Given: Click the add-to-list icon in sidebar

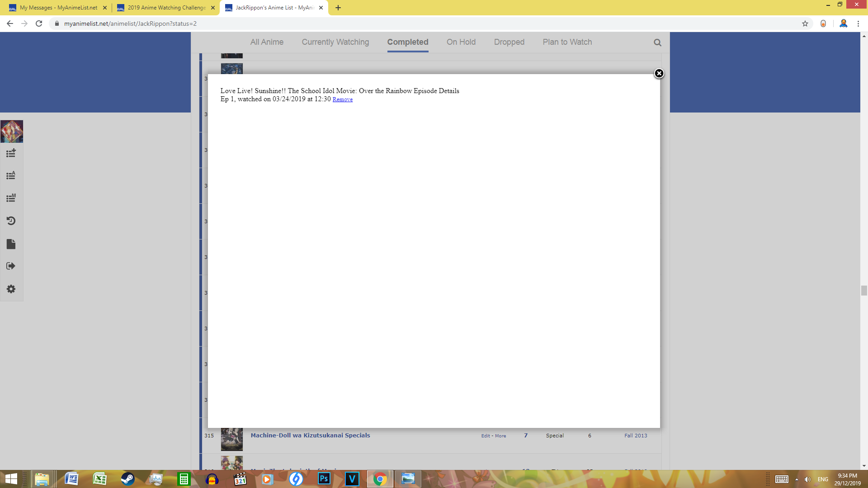Looking at the screenshot, I should 11,153.
